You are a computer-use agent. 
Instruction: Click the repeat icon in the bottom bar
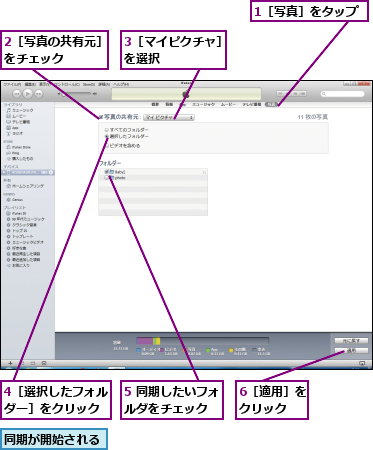coord(33,363)
